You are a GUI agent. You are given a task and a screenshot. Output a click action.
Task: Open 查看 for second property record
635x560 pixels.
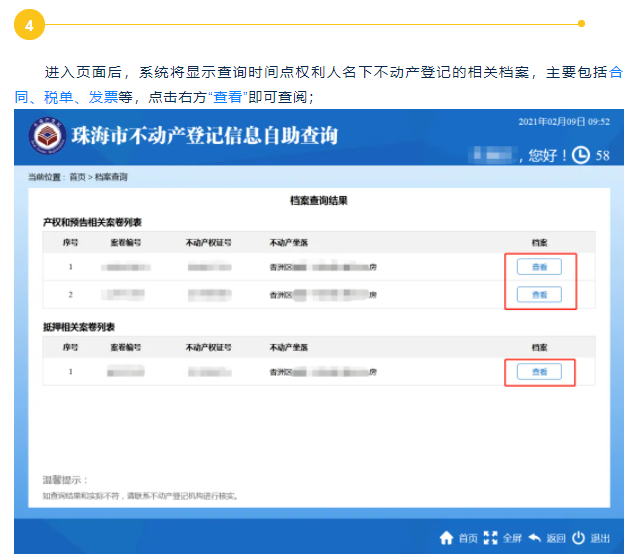click(x=539, y=294)
